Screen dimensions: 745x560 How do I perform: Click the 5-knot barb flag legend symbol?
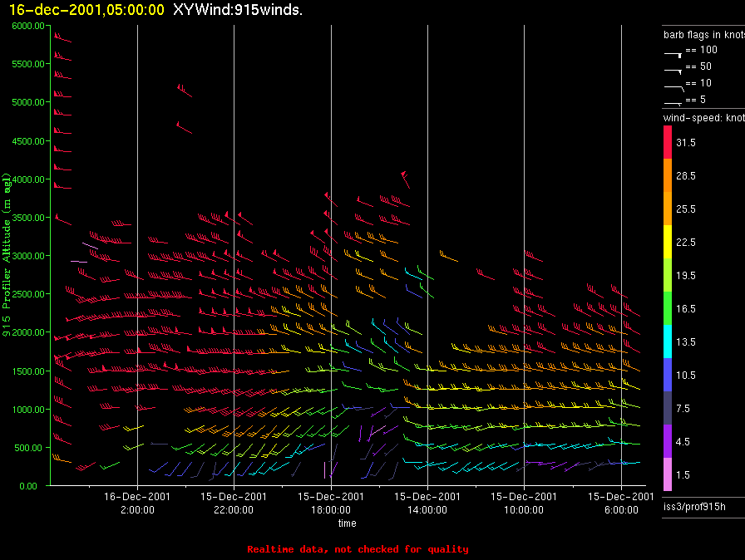coord(673,104)
